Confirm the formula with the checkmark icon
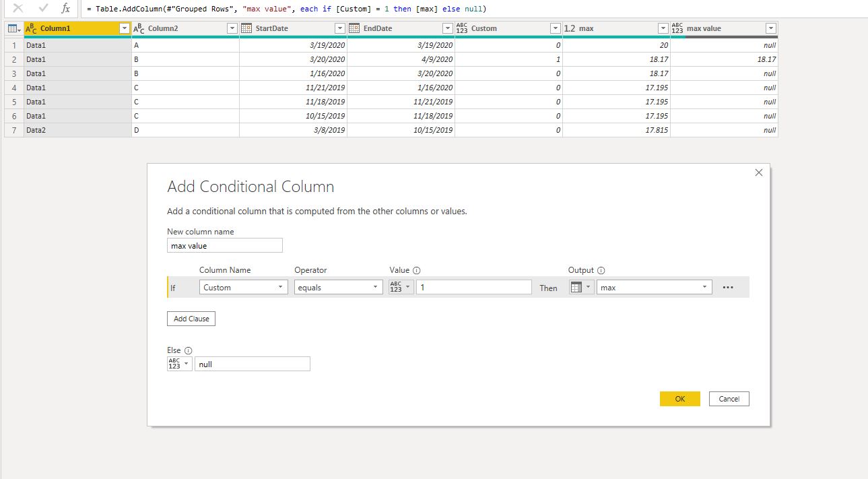Viewport: 868px width, 479px height. pyautogui.click(x=43, y=9)
